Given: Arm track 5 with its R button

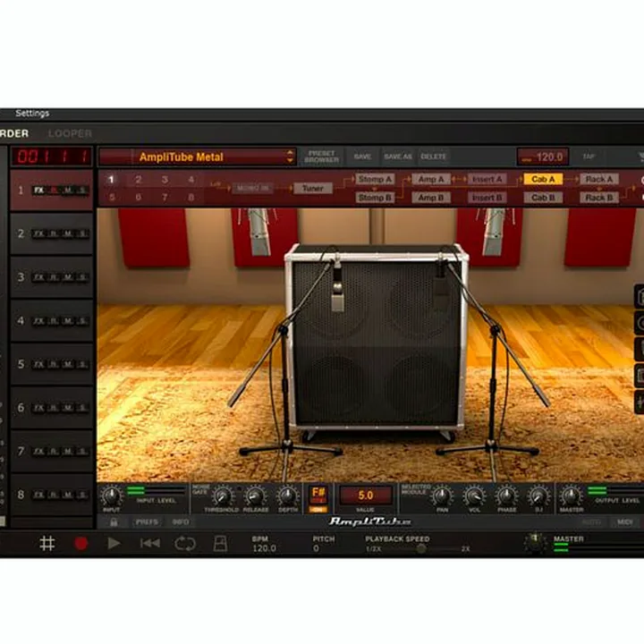Looking at the screenshot, I should [54, 364].
